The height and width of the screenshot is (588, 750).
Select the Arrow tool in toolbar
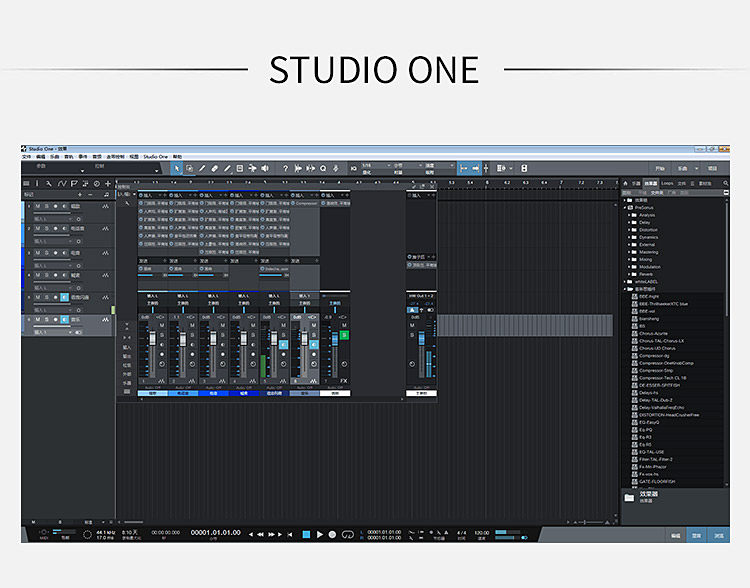176,168
